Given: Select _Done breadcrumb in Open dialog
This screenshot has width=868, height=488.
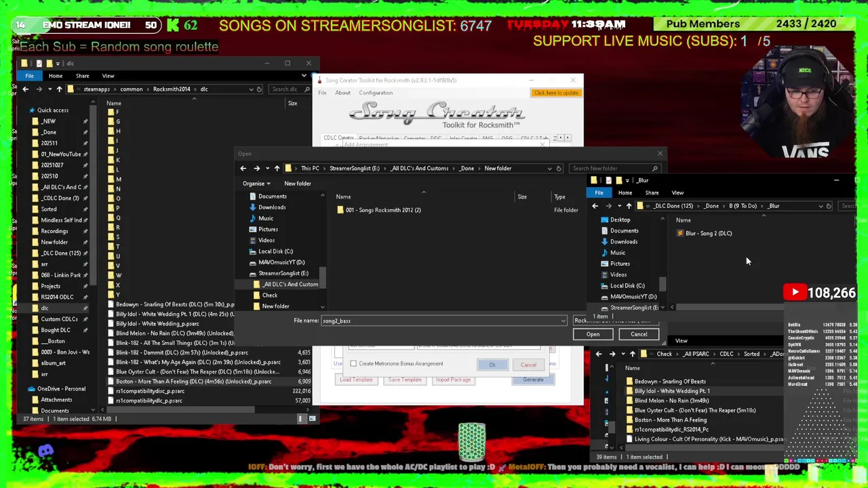Looking at the screenshot, I should pyautogui.click(x=467, y=168).
